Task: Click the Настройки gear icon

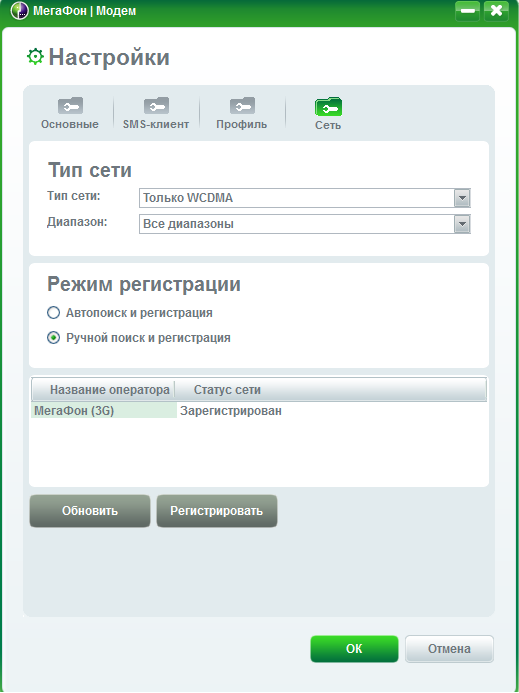Action: coord(35,57)
